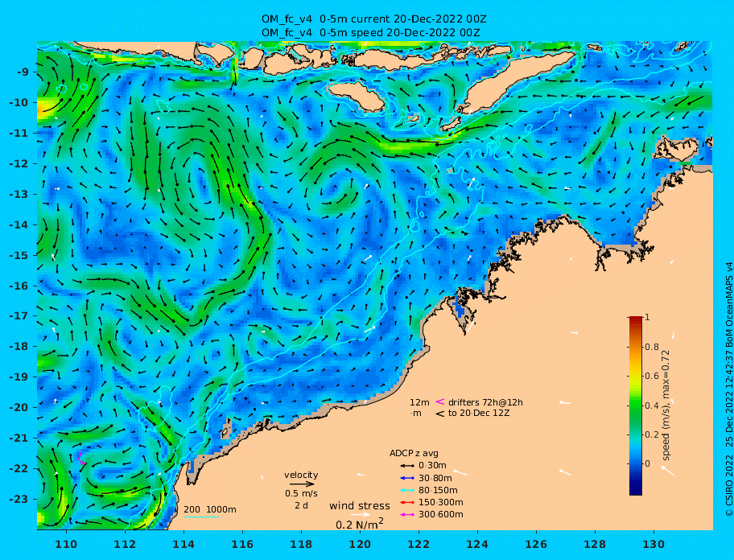Click the 'drifters 72h@12h' text
734x560 pixels.
click(485, 402)
